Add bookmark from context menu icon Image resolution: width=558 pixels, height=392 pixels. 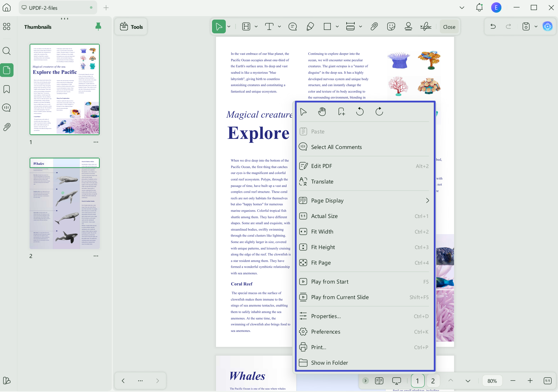pos(341,112)
